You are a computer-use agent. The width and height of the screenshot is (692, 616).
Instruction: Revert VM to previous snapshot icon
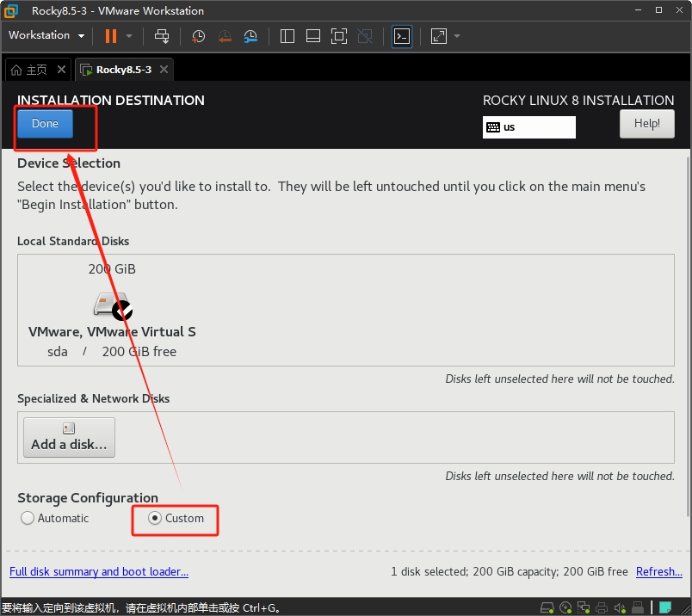pos(225,36)
